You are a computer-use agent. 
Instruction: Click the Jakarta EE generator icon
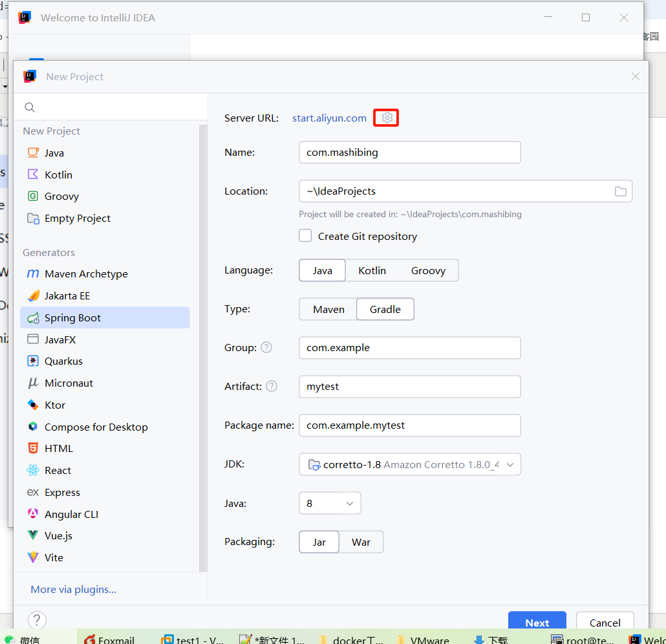pyautogui.click(x=33, y=295)
